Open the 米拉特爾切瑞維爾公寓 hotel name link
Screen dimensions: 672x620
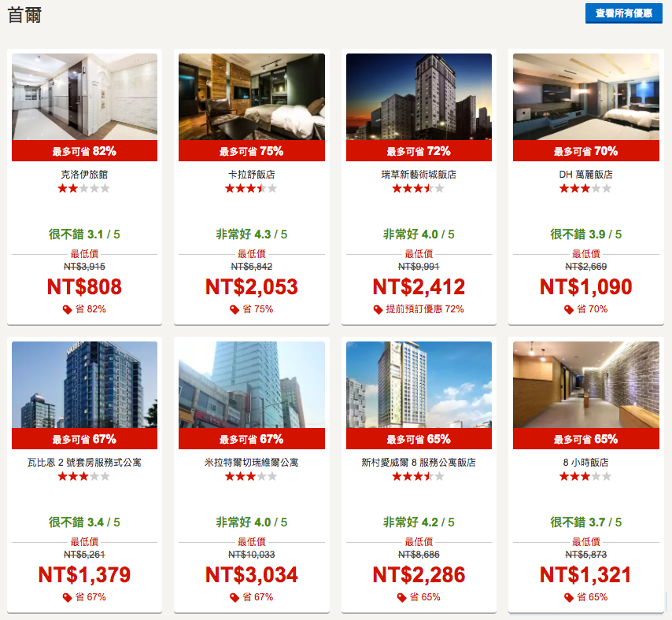(252, 463)
